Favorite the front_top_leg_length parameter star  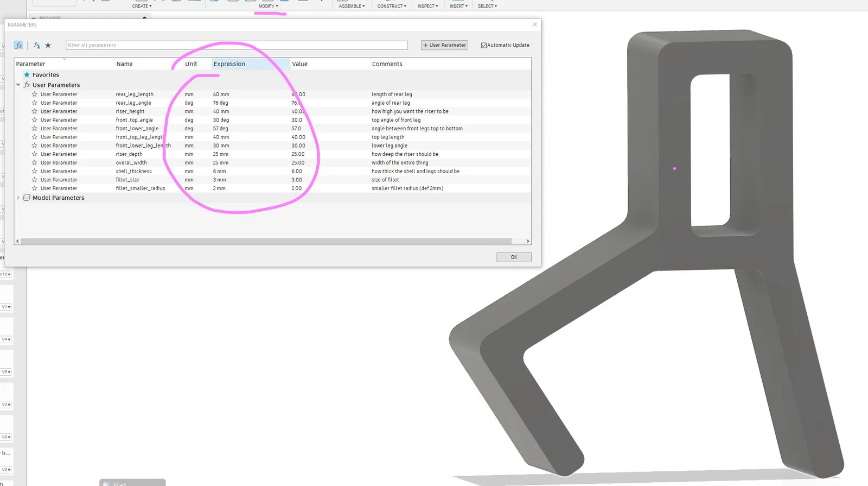tap(35, 137)
